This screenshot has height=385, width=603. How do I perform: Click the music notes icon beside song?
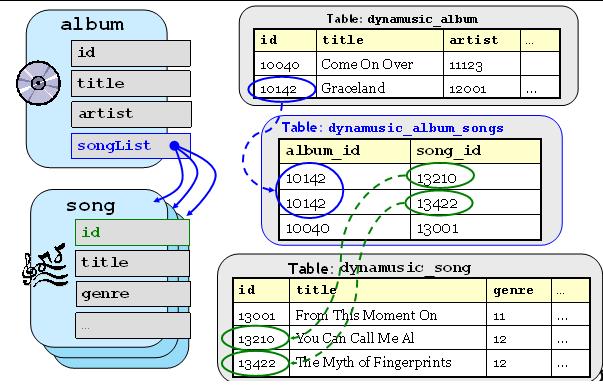(44, 265)
